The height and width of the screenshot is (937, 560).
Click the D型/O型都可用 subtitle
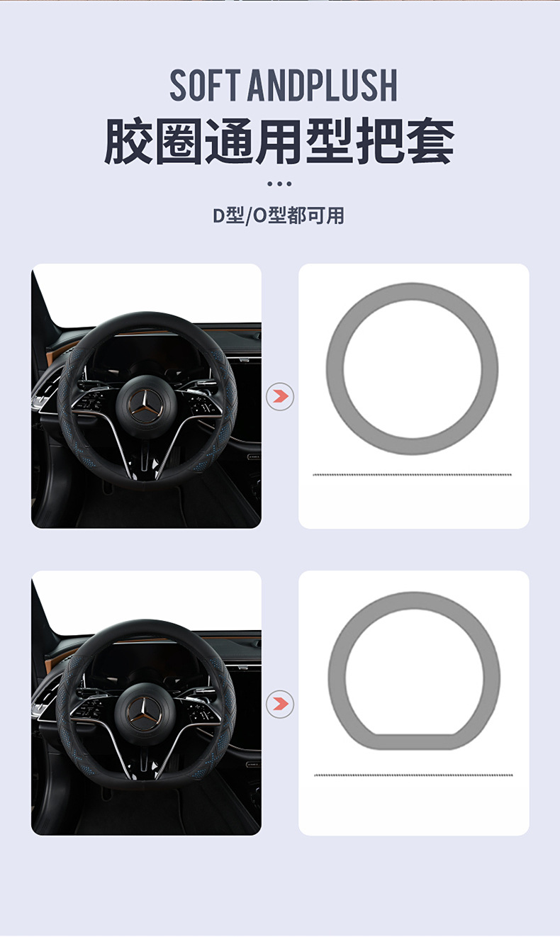pos(279,215)
